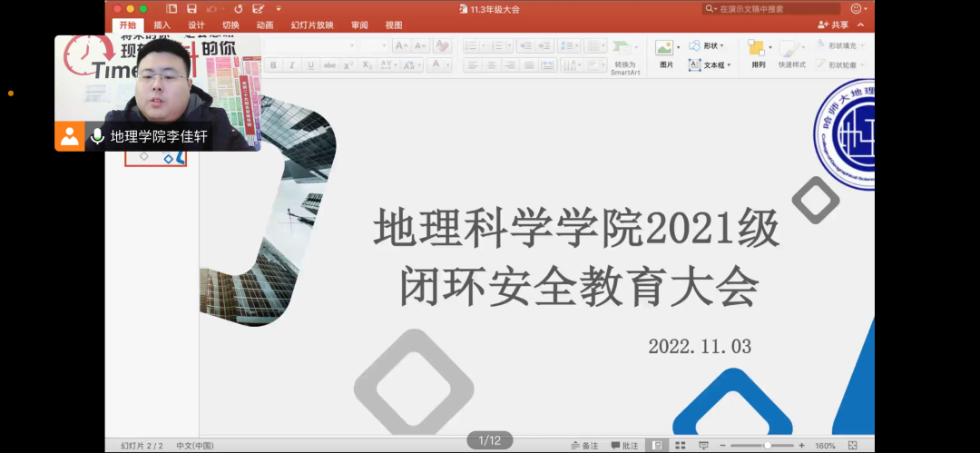Screen dimensions: 980x453
Task: Click the smiley feedback icon
Action: [857, 9]
